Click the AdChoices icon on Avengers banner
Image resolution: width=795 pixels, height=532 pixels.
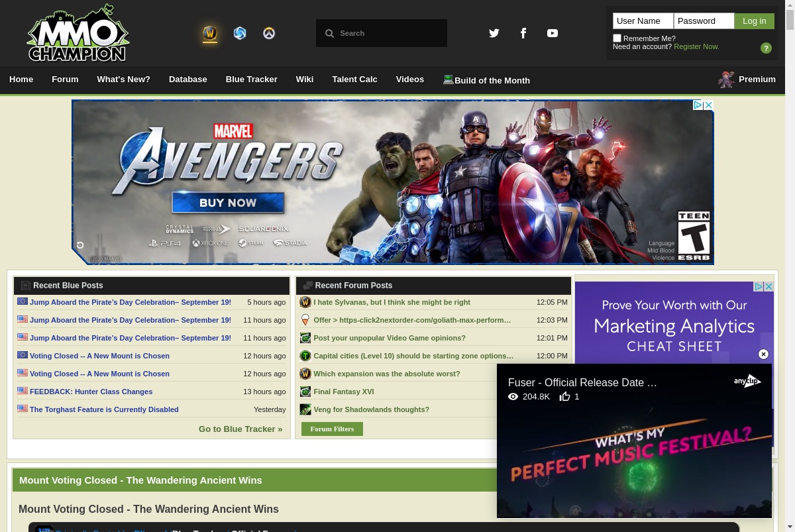698,105
